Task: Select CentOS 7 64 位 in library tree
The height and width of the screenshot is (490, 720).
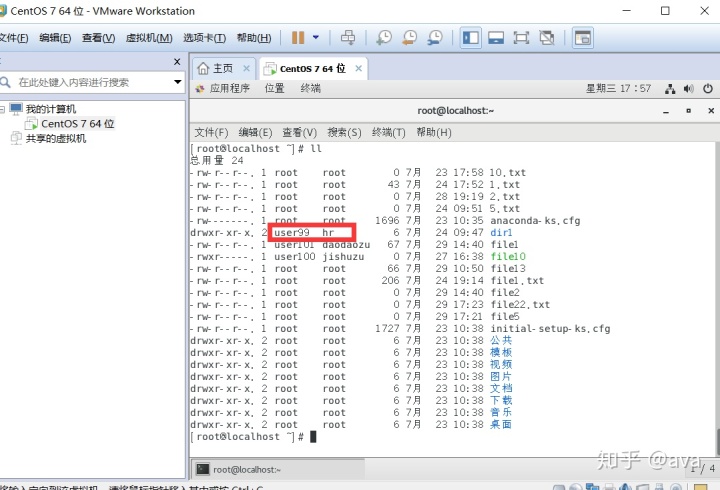Action: pyautogui.click(x=78, y=124)
